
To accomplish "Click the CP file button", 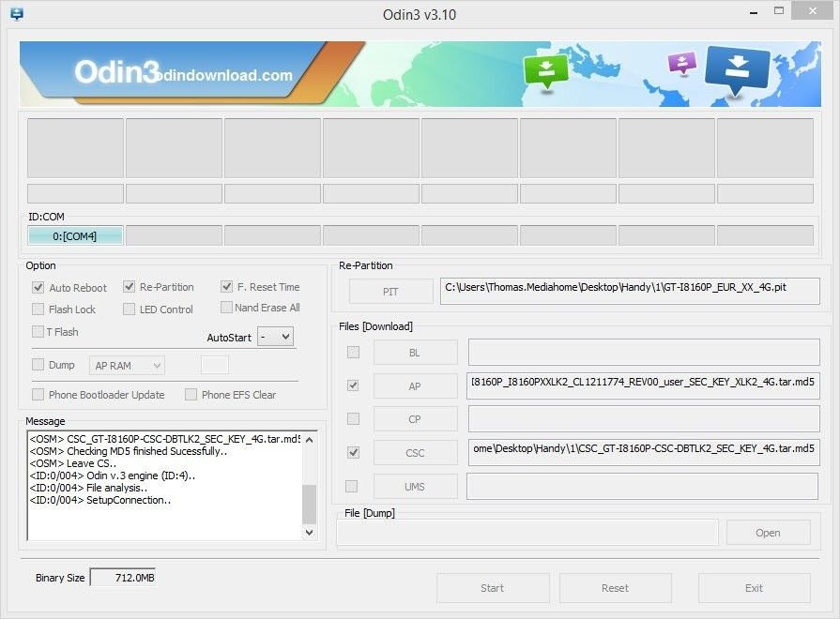I will [x=415, y=419].
